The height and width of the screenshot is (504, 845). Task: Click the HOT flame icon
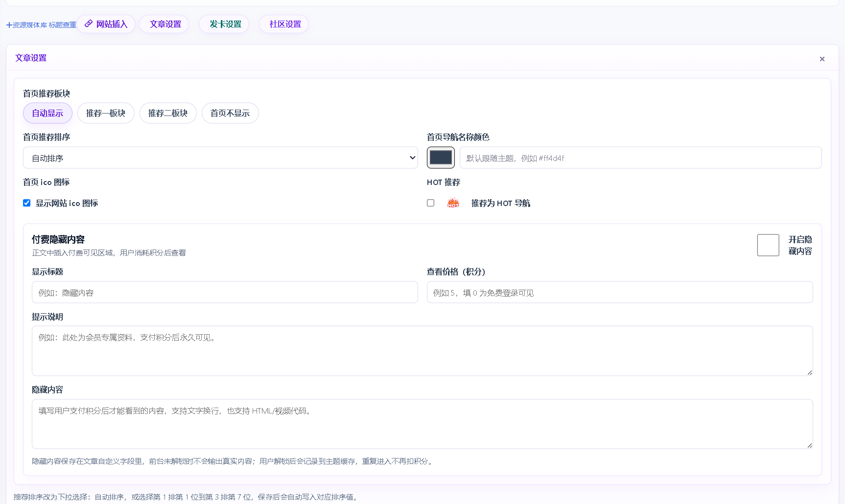point(453,203)
